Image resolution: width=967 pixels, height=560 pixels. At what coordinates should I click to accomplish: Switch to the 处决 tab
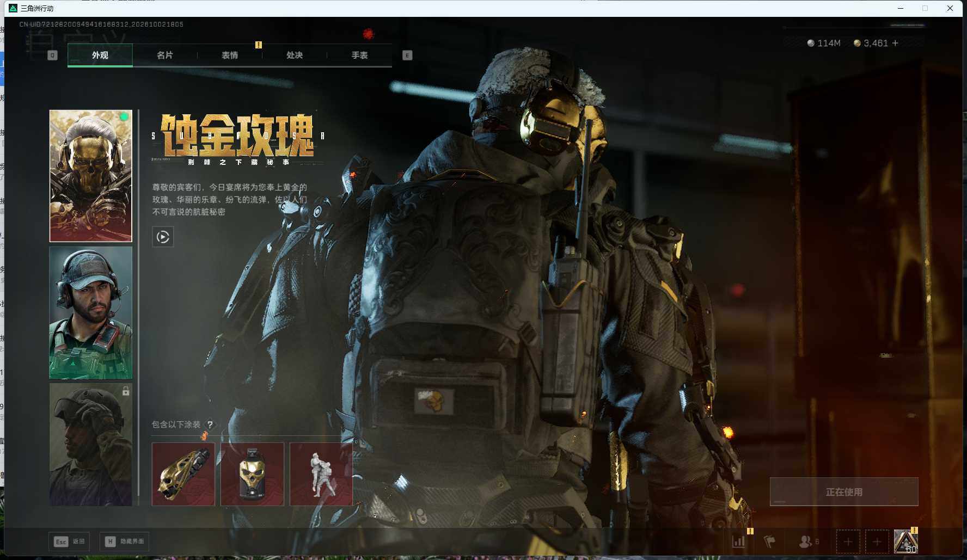pos(295,55)
